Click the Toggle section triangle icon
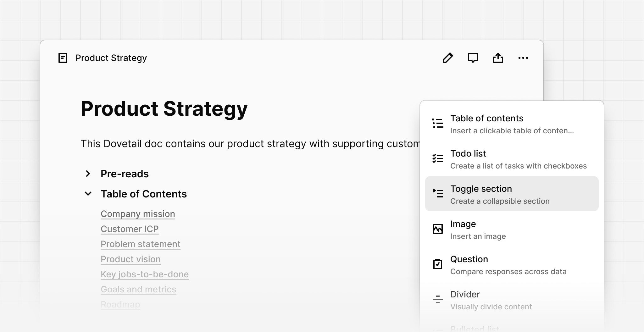This screenshot has height=332, width=644. coord(437,194)
